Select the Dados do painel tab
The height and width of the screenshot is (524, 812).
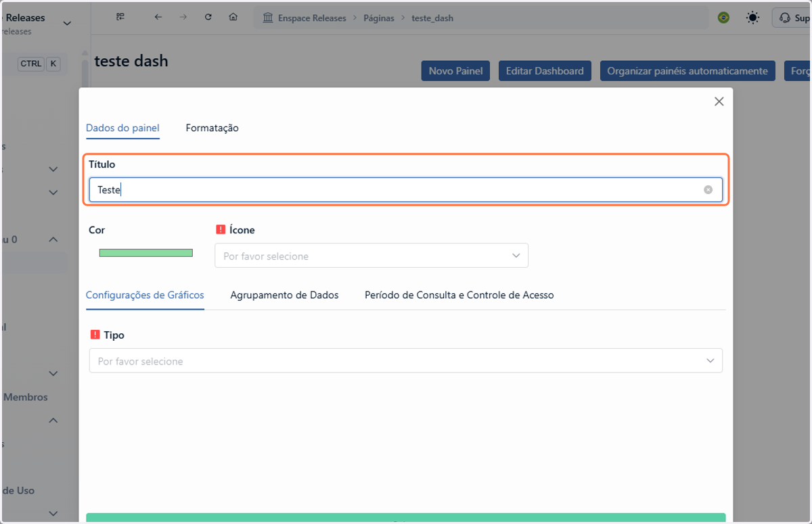click(122, 128)
